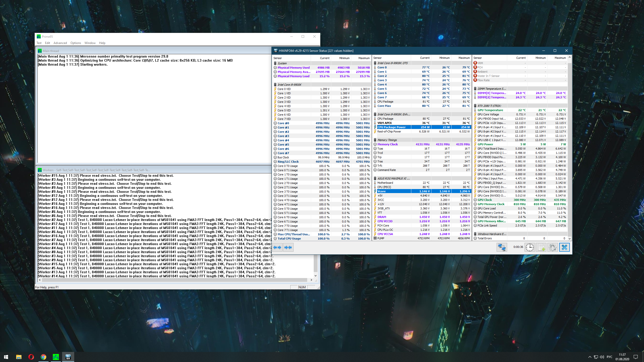Viewport: 644px width, 362px height.
Task: Open Opera browser from the taskbar
Action: tap(31, 357)
